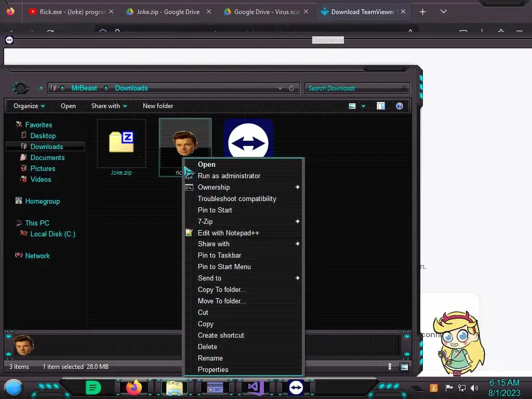Click the TeamViewer round icon below the browser tabs
Image resolution: width=532 pixels, height=399 pixels.
9,40
